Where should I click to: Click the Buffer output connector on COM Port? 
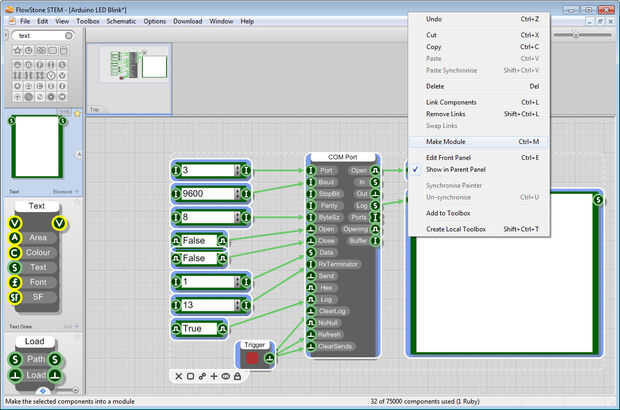(375, 241)
